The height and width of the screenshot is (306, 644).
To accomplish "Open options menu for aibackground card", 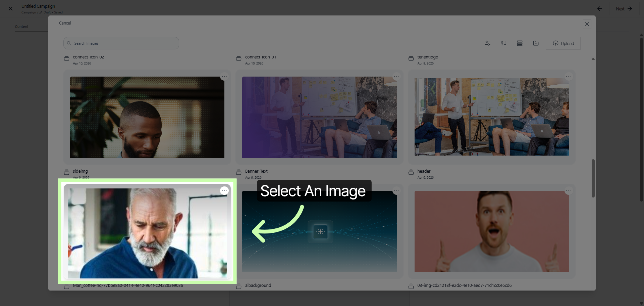I will tap(396, 191).
